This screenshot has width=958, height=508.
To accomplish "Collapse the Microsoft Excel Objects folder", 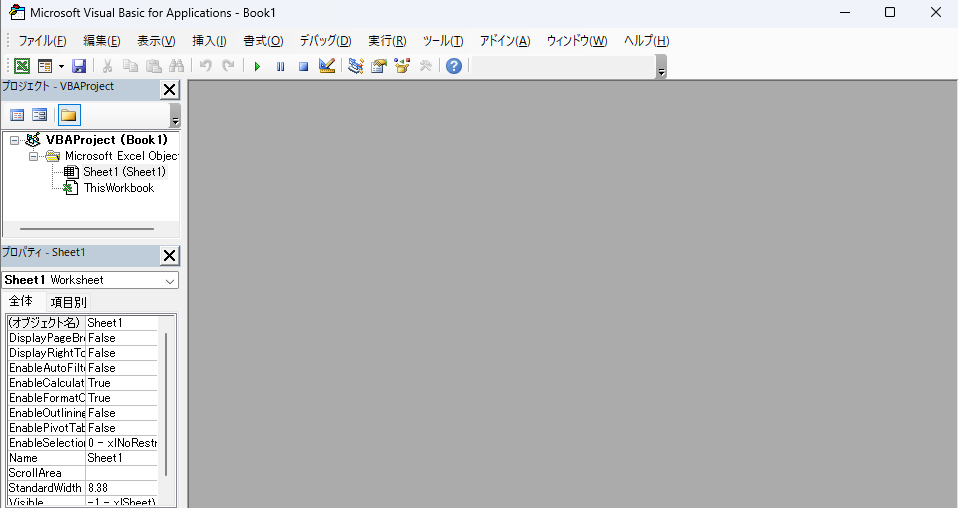I will tap(34, 156).
